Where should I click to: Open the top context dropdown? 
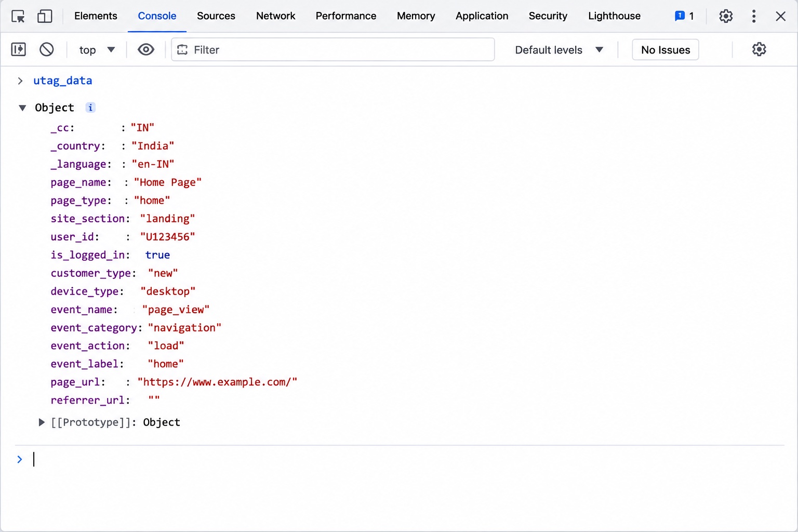(x=97, y=50)
